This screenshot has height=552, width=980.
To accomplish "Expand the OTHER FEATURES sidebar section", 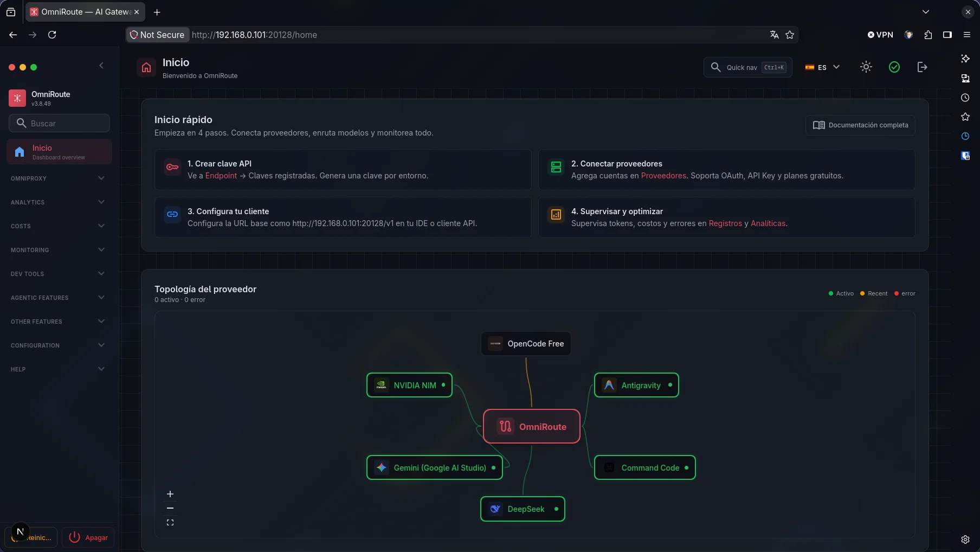I will [58, 322].
